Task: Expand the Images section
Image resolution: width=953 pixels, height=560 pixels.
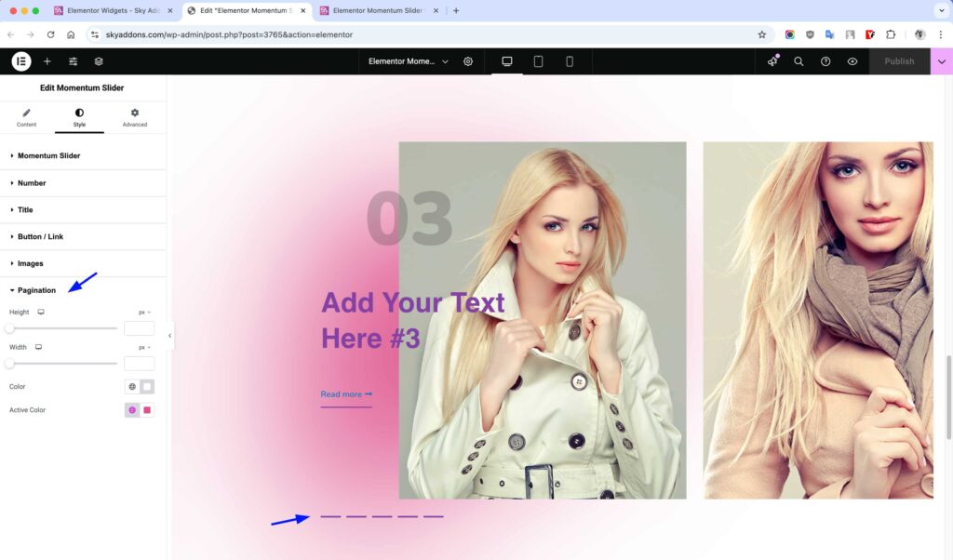Action: click(83, 263)
